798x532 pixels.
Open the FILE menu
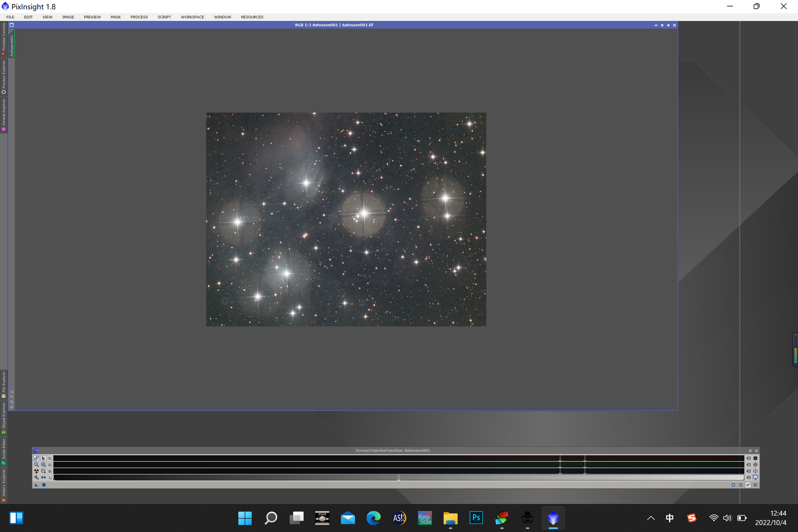click(x=10, y=17)
